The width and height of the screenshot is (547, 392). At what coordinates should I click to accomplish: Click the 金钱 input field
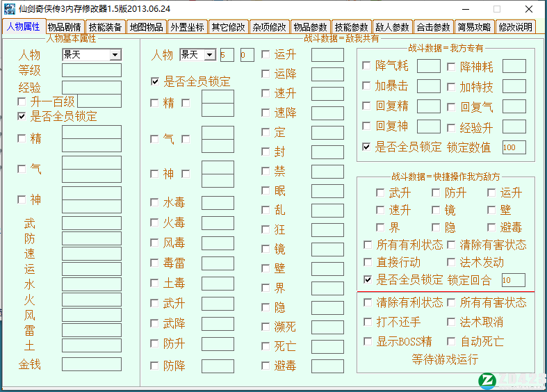tap(92, 364)
